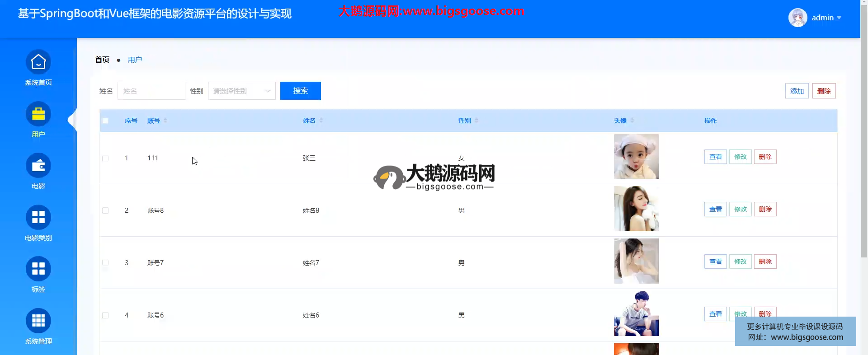Check the row checkbox for account 111
Viewport: 868px width, 355px height.
[x=105, y=158]
